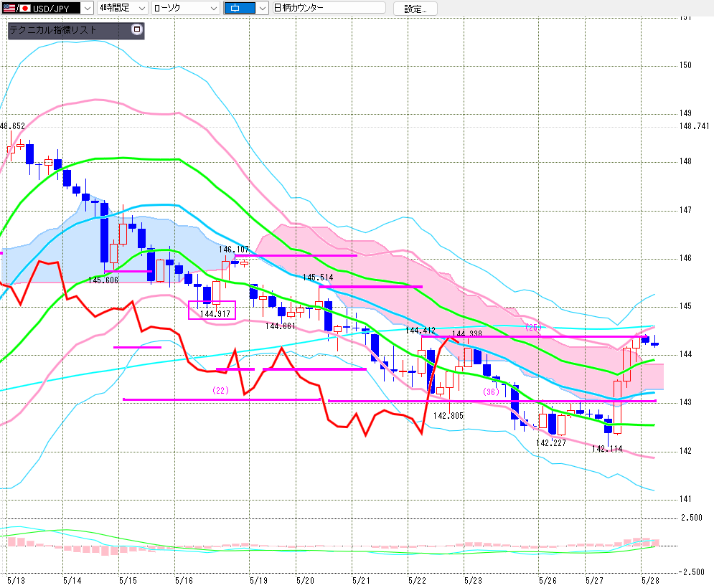714x588 pixels.
Task: Click the -2.500 oscillator scale value
Action: click(x=691, y=572)
